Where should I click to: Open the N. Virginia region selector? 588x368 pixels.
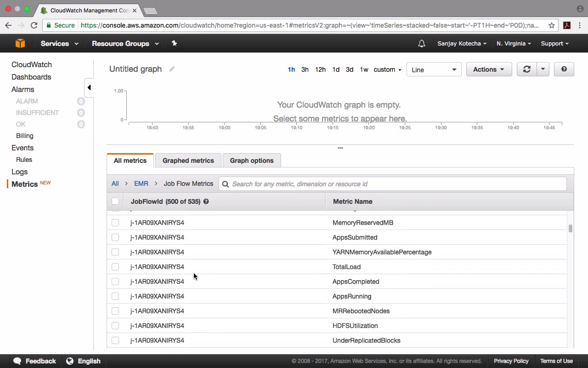(x=514, y=44)
